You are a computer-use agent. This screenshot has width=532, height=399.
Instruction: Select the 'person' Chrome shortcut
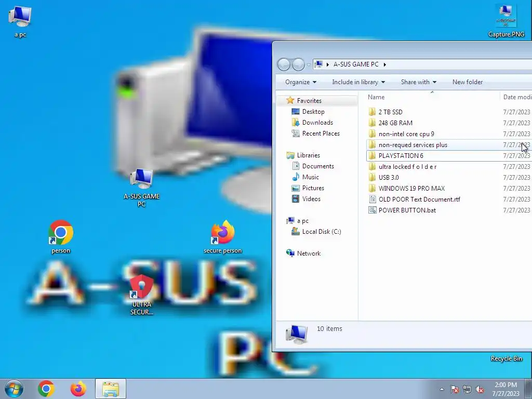click(x=61, y=237)
